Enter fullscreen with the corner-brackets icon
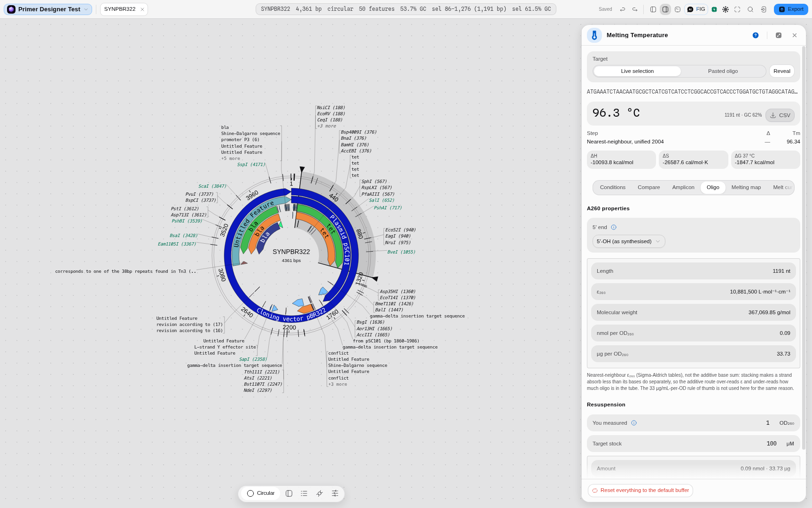The width and height of the screenshot is (812, 508). [737, 9]
